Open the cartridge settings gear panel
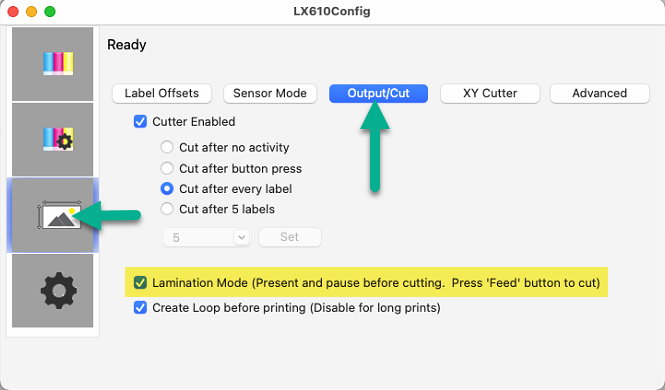 (53, 139)
